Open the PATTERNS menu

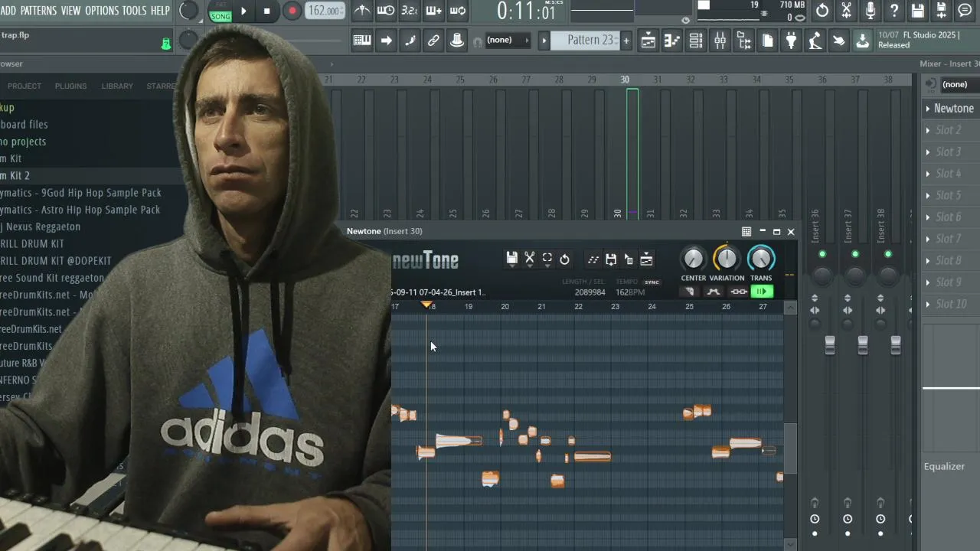point(38,11)
